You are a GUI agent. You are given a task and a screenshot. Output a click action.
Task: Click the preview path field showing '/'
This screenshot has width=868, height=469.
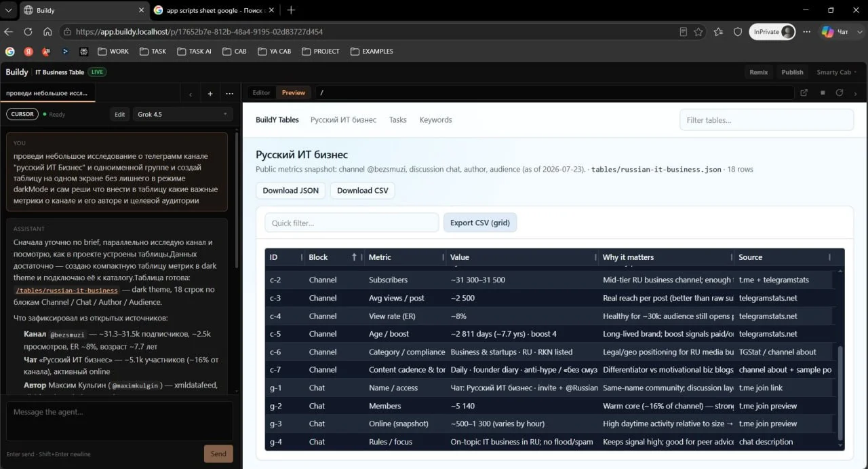coord(554,93)
